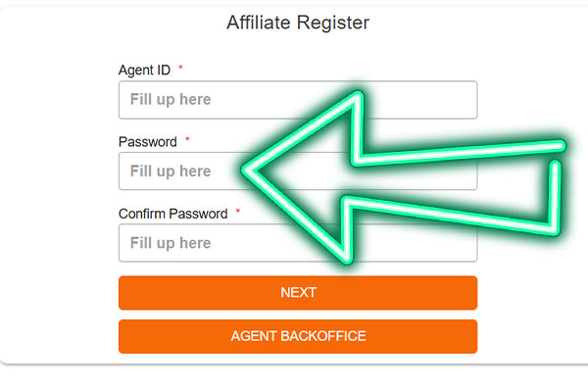Click the Agent ID input field

coord(297,100)
